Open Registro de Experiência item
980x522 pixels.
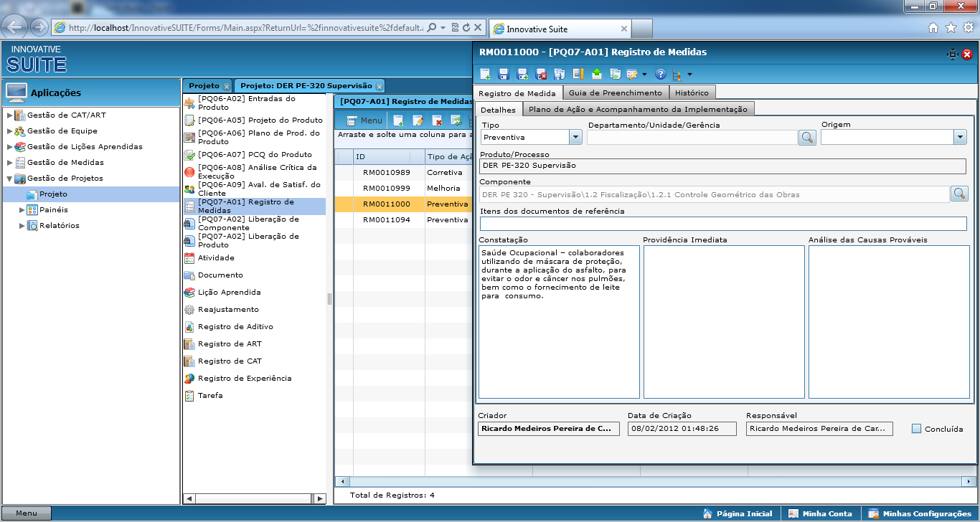[237, 378]
